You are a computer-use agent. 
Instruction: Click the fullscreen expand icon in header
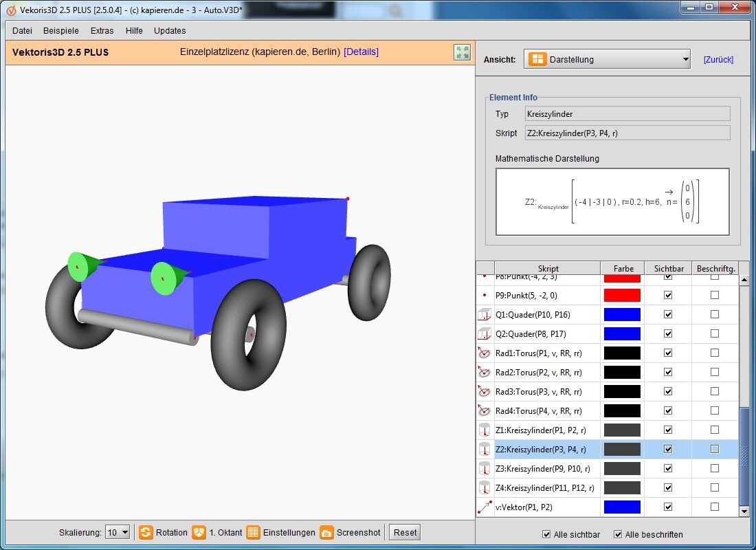click(462, 52)
